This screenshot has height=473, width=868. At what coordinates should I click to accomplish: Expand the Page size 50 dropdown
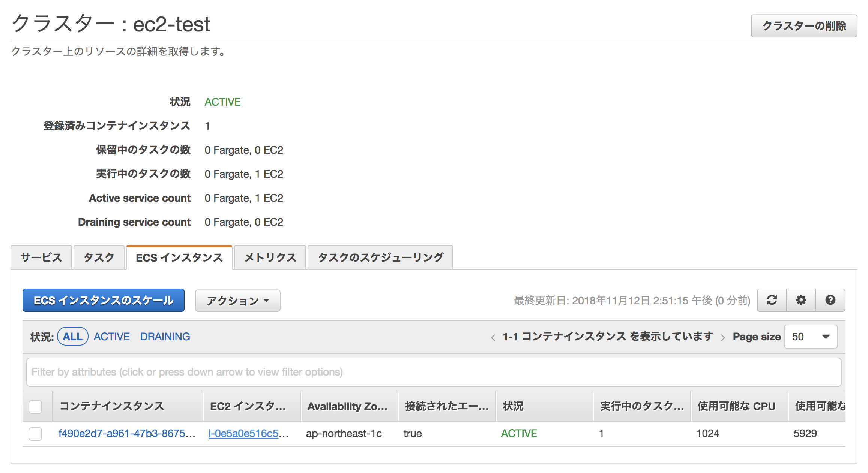click(811, 337)
